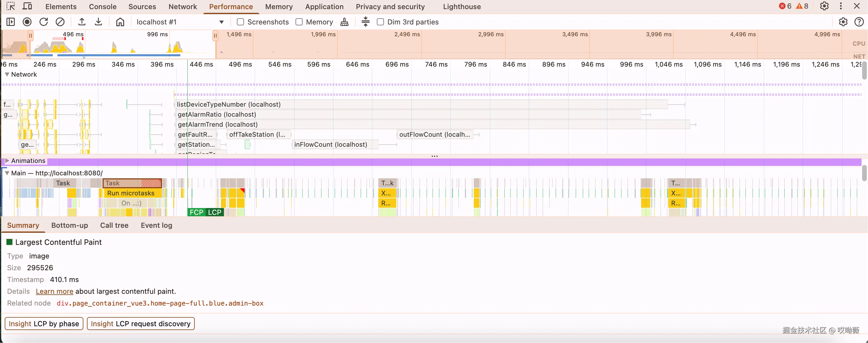
Task: Click the record performance profile button
Action: coord(27,22)
